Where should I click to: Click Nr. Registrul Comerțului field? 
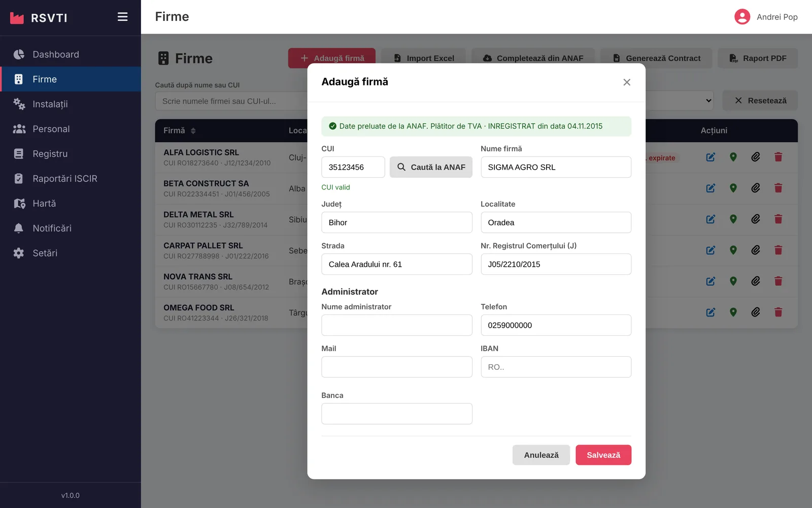pyautogui.click(x=556, y=264)
